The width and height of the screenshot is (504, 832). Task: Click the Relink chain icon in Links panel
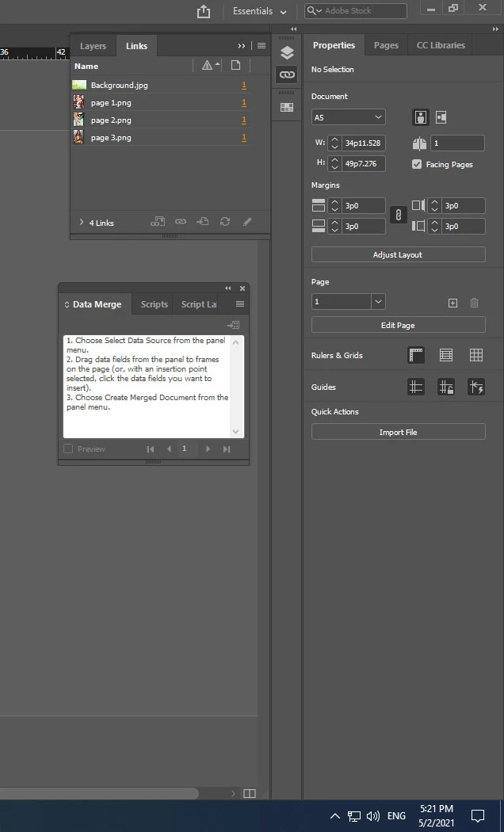181,222
